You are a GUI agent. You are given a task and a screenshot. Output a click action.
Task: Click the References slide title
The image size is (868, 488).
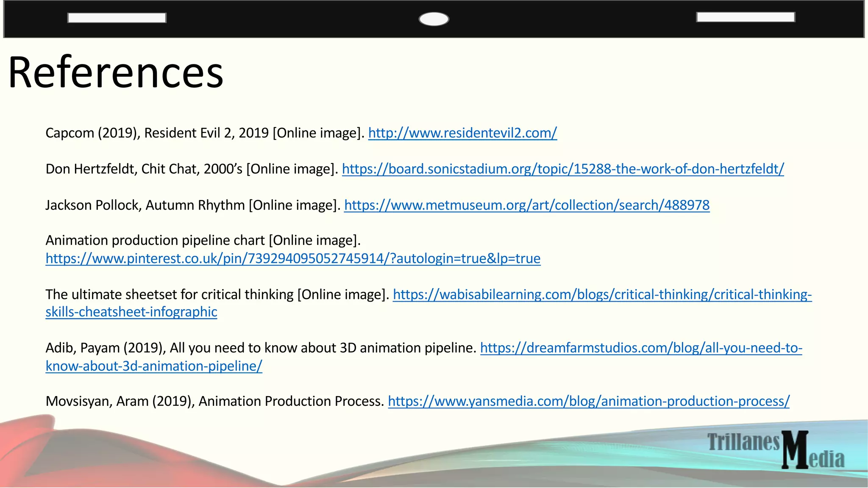116,72
